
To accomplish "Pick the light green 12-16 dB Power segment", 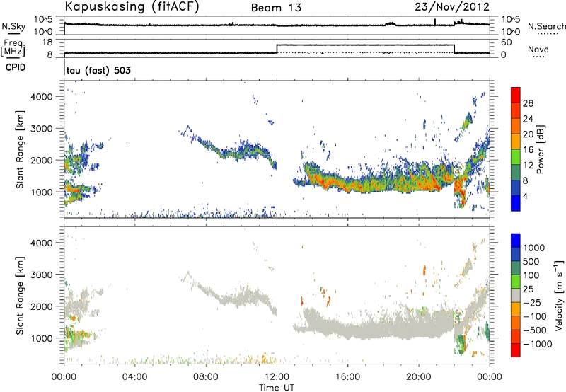I will [516, 156].
